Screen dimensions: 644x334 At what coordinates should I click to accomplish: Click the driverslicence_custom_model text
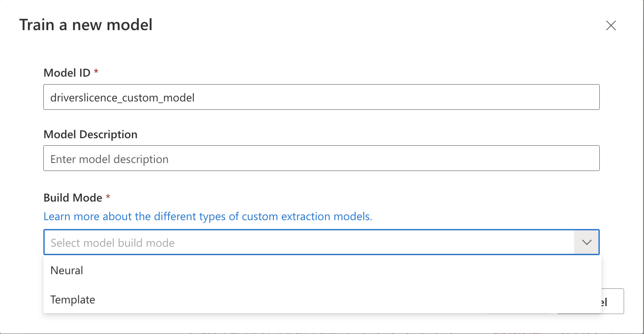[x=123, y=98]
